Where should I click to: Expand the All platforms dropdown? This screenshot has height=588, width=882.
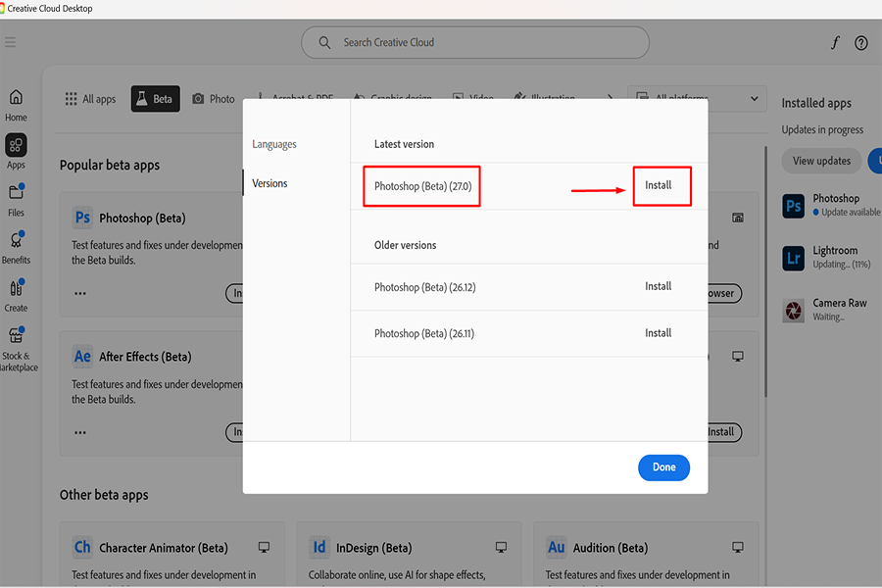coord(697,99)
